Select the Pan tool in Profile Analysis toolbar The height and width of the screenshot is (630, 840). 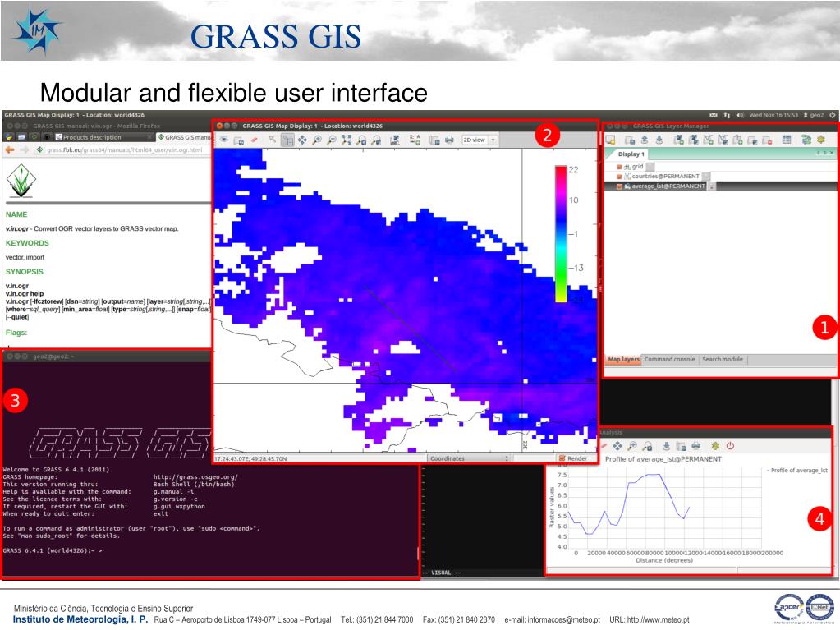tap(617, 446)
